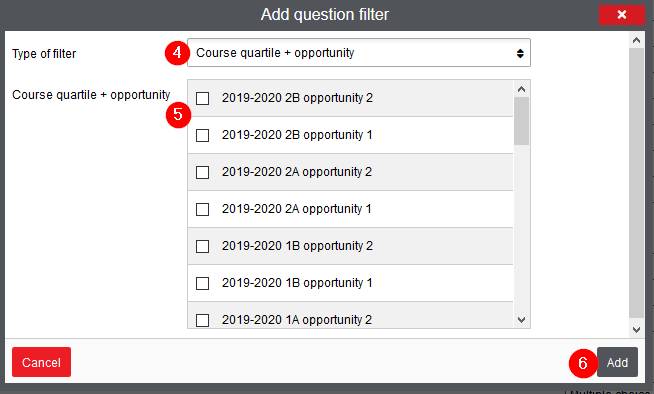The width and height of the screenshot is (654, 394).
Task: Check 2019-2020 2B opportunity 1
Action: click(x=203, y=135)
